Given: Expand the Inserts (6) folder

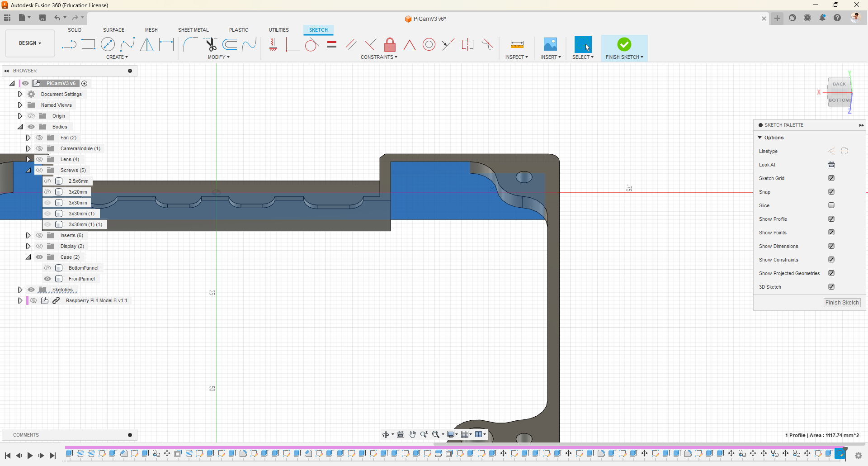Looking at the screenshot, I should (28, 235).
